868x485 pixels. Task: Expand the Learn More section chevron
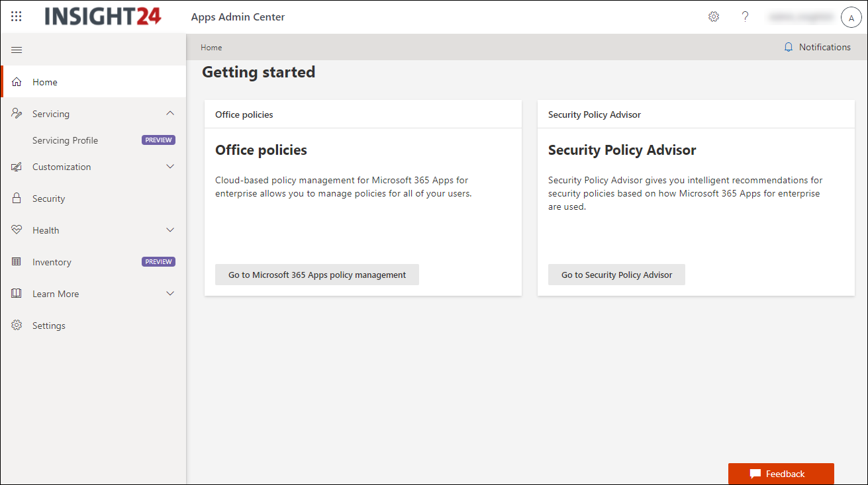coord(170,294)
